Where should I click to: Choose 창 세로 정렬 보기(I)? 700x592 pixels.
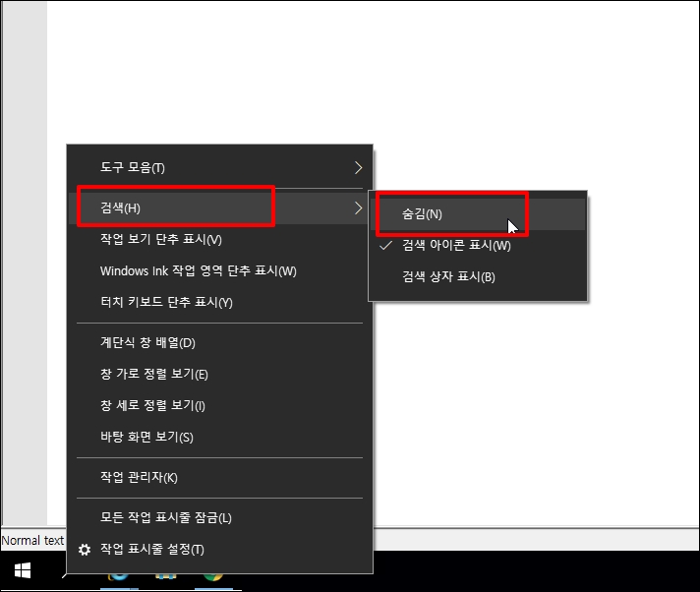pyautogui.click(x=219, y=405)
